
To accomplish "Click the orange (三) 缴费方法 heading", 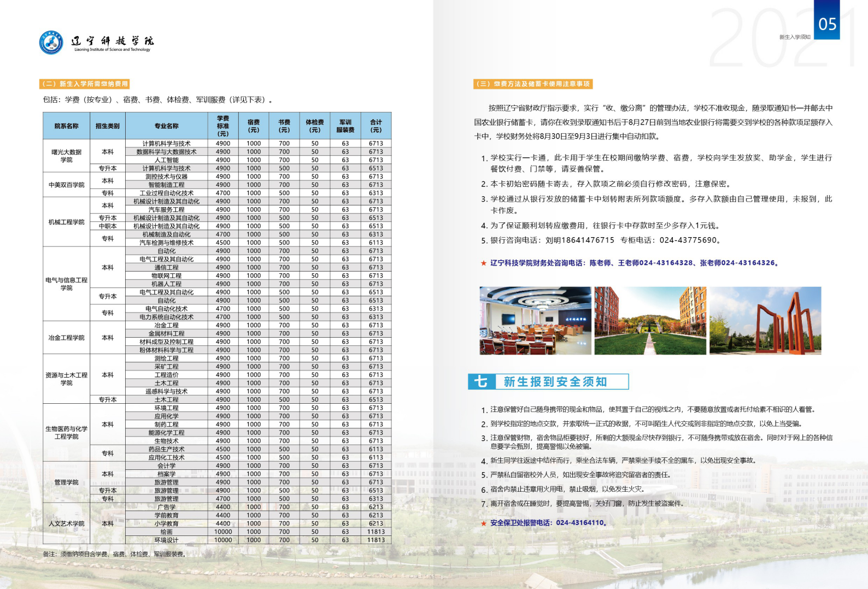I will point(533,84).
